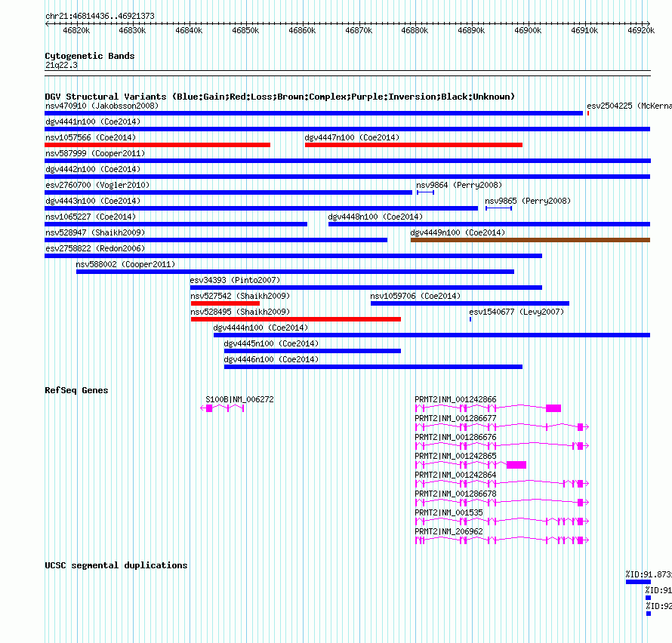Select the dgv4448n100 (Coe2014) label
This screenshot has height=643, width=672.
375,217
